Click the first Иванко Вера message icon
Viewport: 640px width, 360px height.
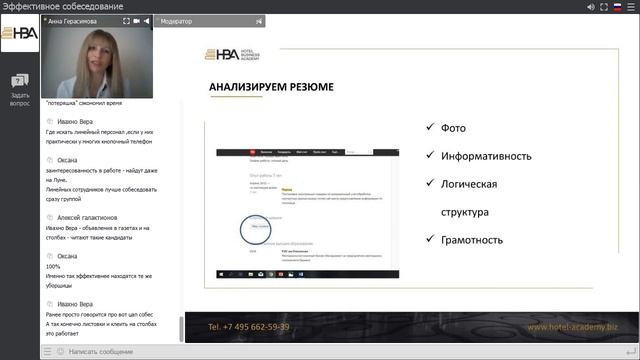pos(50,121)
